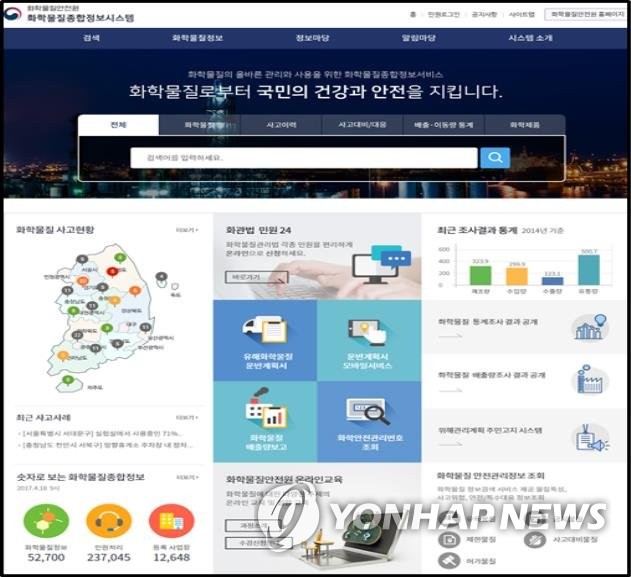Click the 화학물질정보 green circle icon

point(43,521)
